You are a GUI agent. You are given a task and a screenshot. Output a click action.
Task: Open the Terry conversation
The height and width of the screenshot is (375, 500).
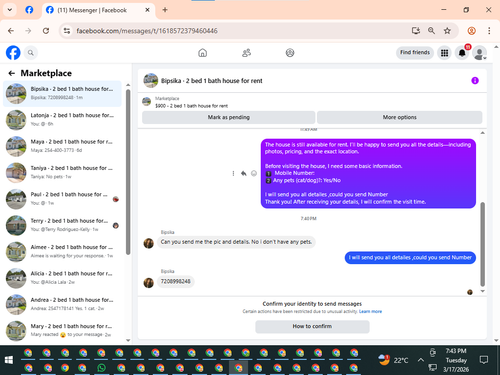(x=62, y=225)
